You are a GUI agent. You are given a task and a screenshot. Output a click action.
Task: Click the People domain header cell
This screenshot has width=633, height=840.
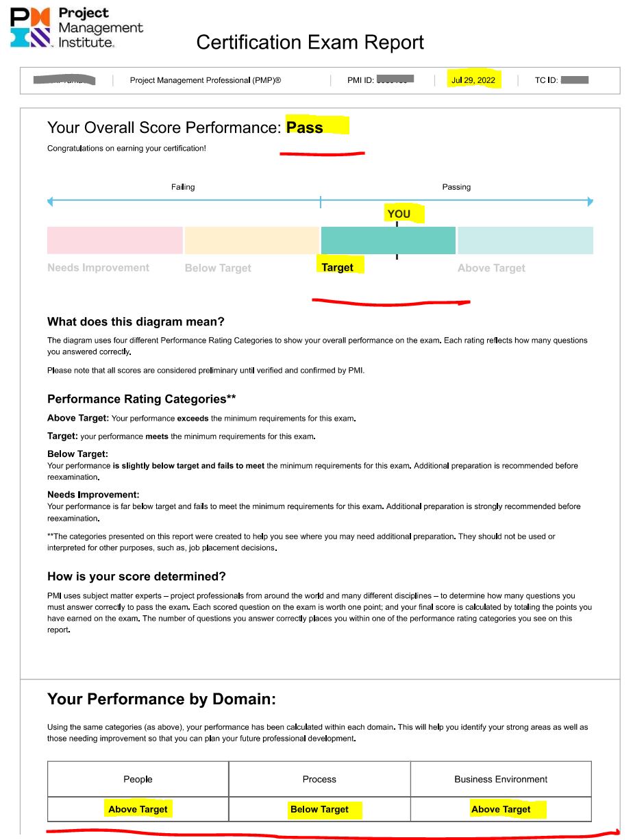(138, 779)
